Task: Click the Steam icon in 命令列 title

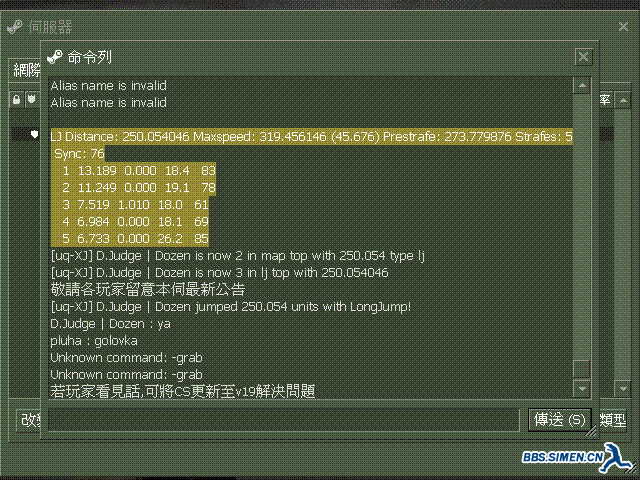Action: [55, 57]
